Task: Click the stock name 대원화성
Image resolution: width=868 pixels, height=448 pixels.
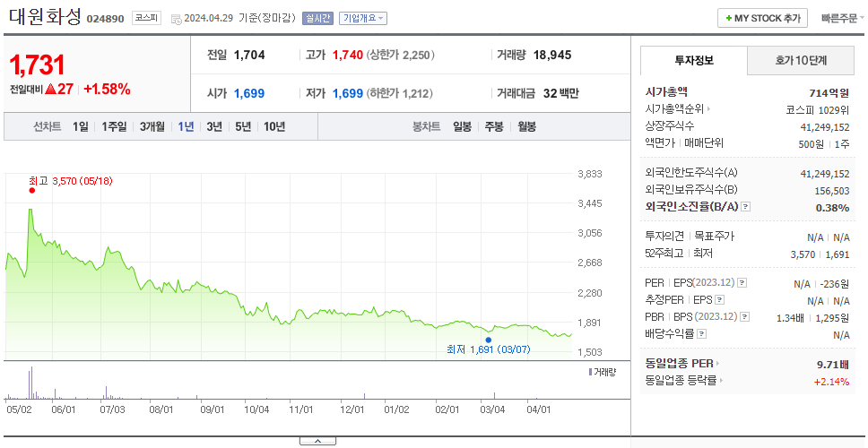Action: click(x=46, y=17)
